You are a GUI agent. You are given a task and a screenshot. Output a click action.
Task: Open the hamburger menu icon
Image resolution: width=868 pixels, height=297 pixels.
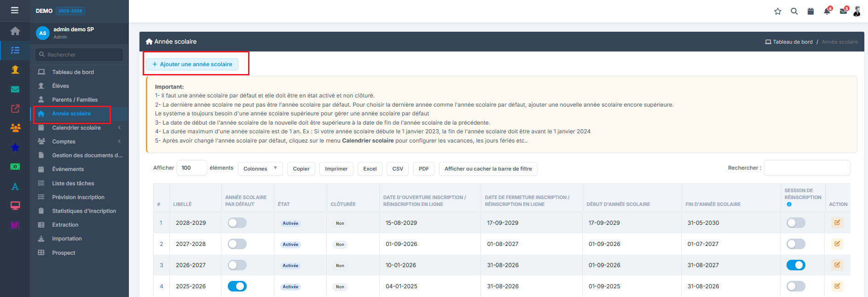[15, 10]
